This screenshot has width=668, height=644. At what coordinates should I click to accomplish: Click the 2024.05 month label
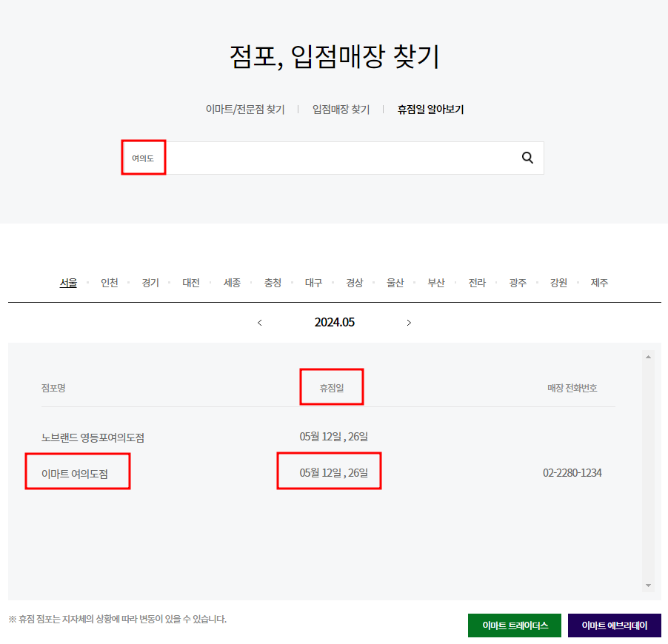pos(334,322)
